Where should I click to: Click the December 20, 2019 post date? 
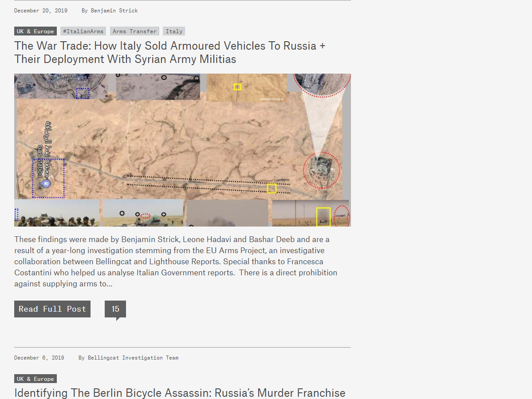coord(41,10)
